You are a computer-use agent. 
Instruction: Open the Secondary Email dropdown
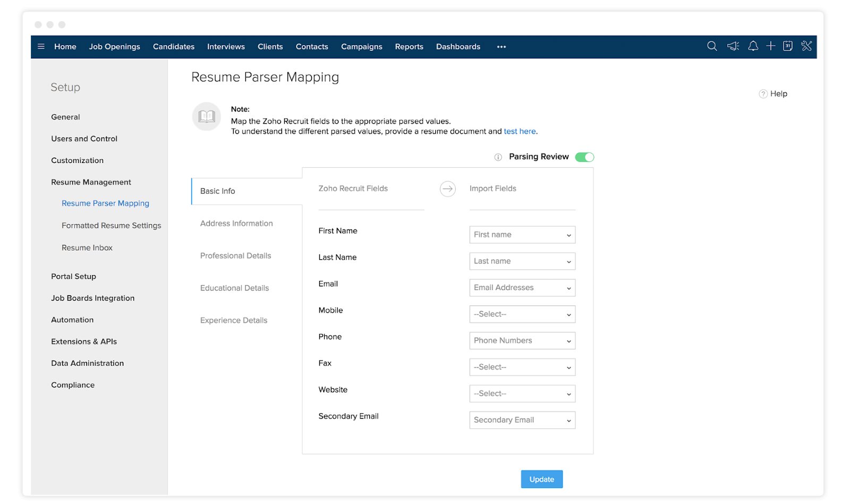(x=522, y=420)
